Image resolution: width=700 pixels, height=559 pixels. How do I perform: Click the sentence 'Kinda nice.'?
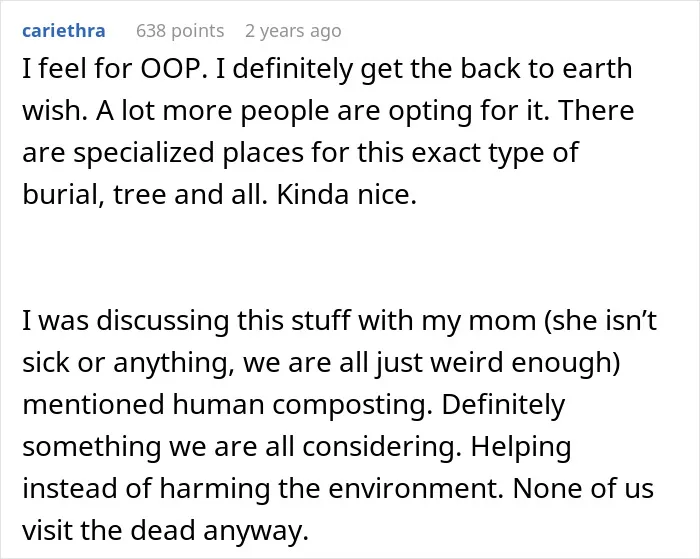[x=347, y=195]
